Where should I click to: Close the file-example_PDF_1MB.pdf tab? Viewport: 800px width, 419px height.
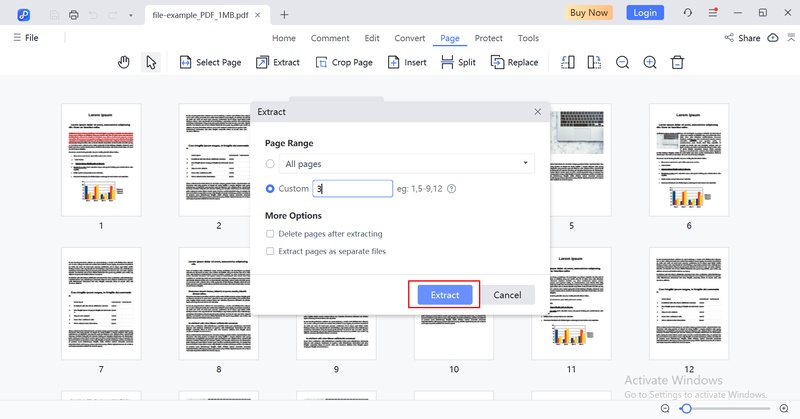click(258, 15)
